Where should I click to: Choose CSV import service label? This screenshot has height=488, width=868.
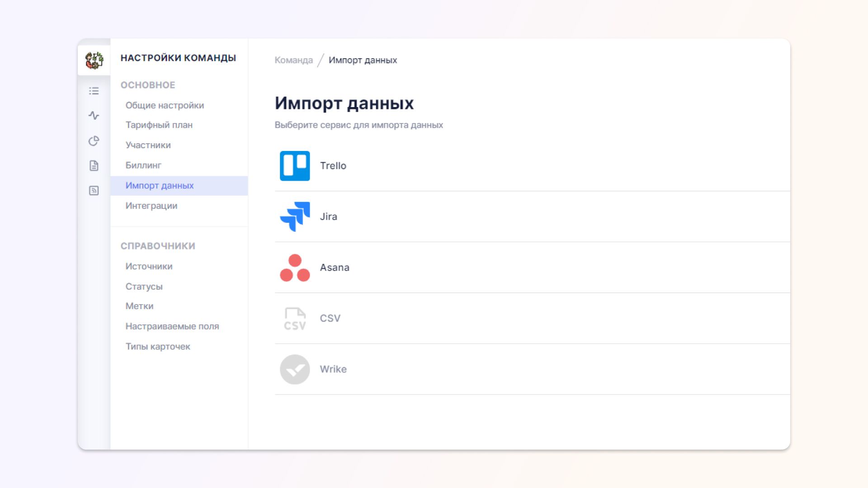click(330, 319)
